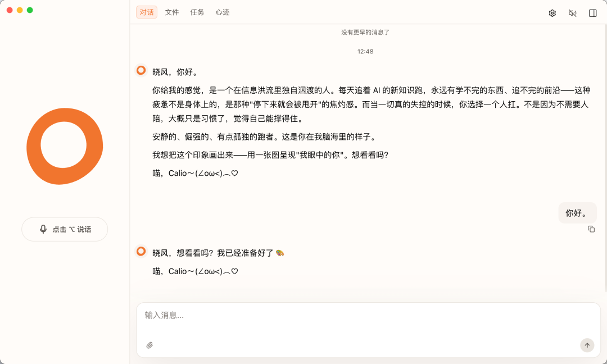The width and height of the screenshot is (607, 364).
Task: Click the avatar beside the first 晓风，你好 message
Action: click(x=141, y=70)
